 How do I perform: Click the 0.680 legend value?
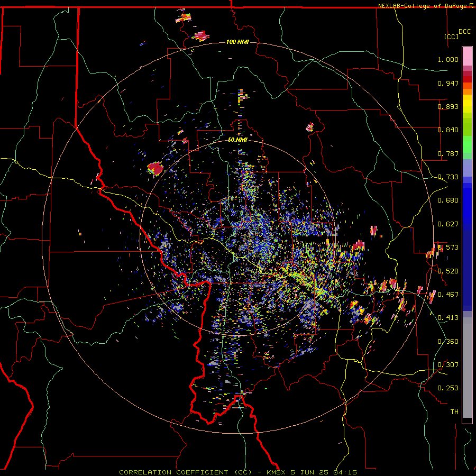pos(448,200)
